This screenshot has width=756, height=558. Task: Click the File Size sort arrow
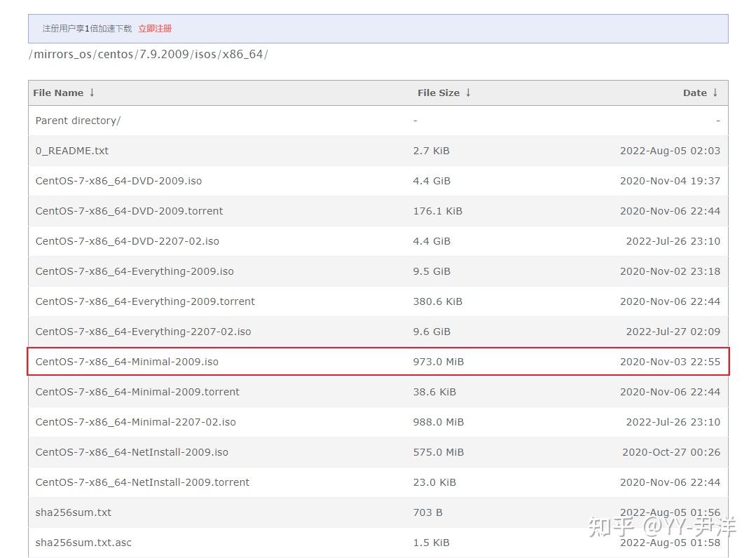468,93
